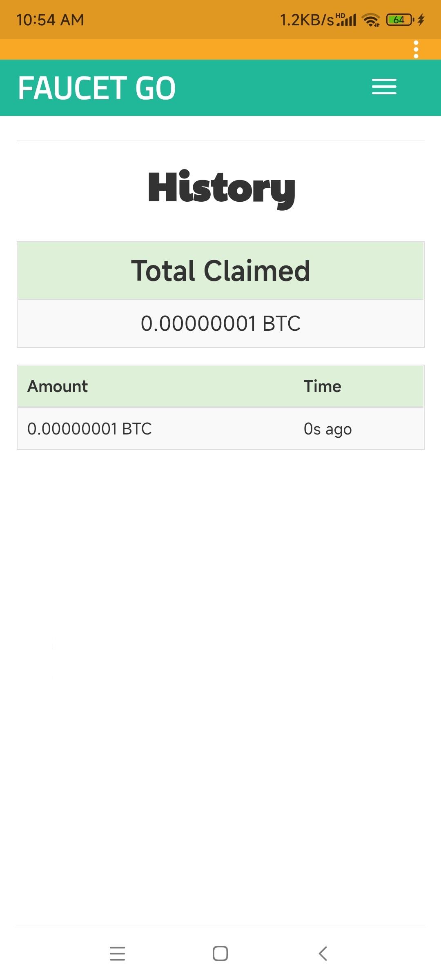The width and height of the screenshot is (441, 980).
Task: Click the Amount column header
Action: (x=58, y=386)
